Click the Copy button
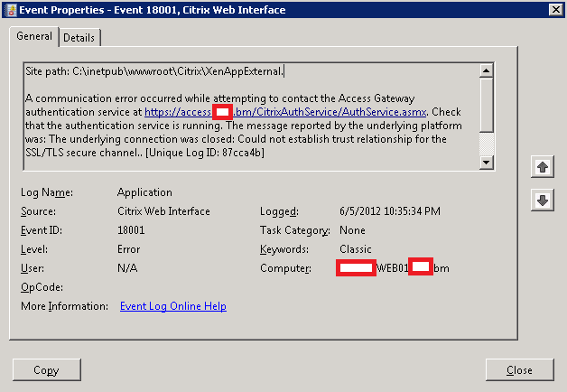567x392 pixels. click(47, 369)
